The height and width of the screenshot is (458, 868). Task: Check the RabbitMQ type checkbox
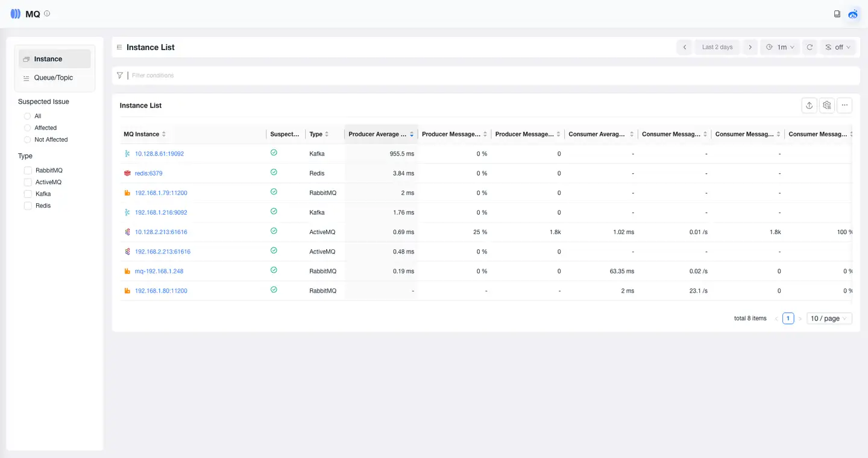click(x=28, y=171)
